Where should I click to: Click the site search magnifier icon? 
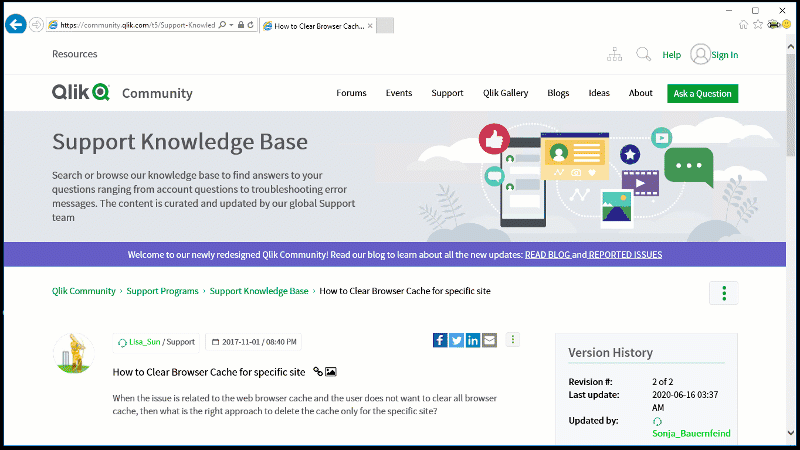[x=643, y=54]
